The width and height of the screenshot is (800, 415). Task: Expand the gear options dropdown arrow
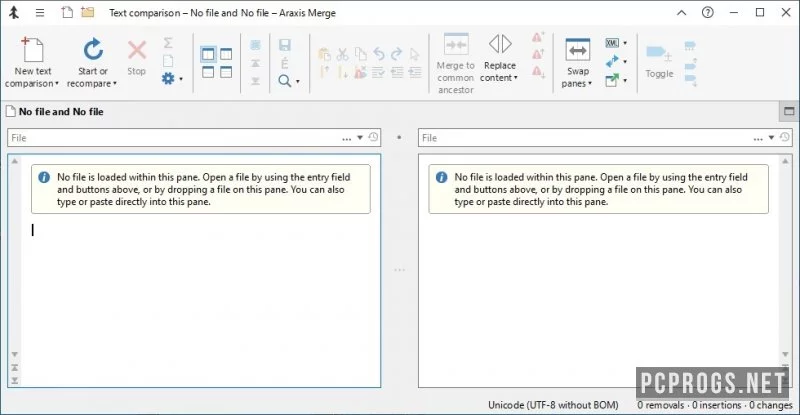point(181,79)
